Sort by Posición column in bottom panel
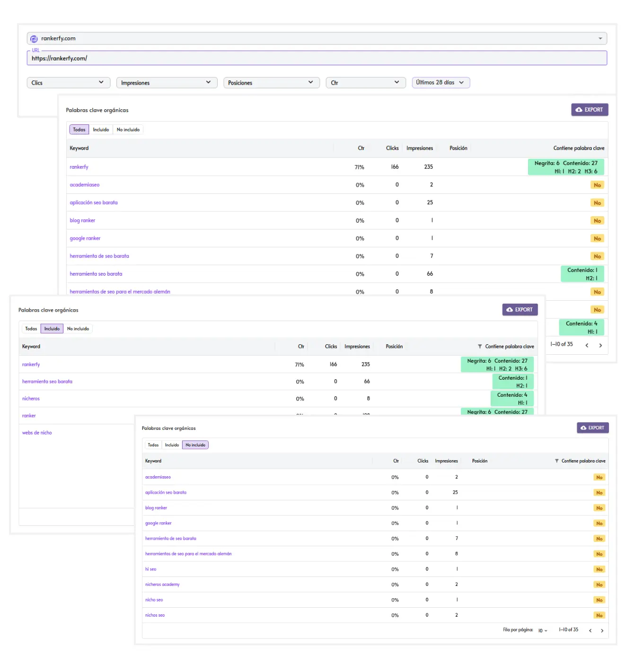Viewport: 634px width, 672px height. tap(480, 461)
